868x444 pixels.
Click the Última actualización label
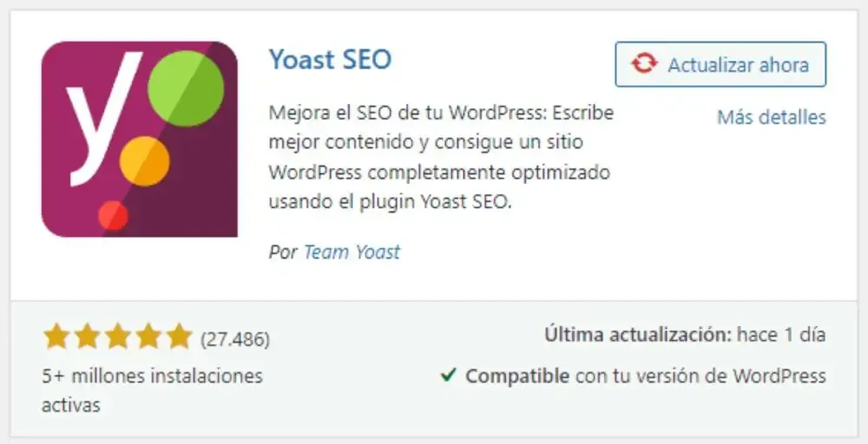click(638, 335)
